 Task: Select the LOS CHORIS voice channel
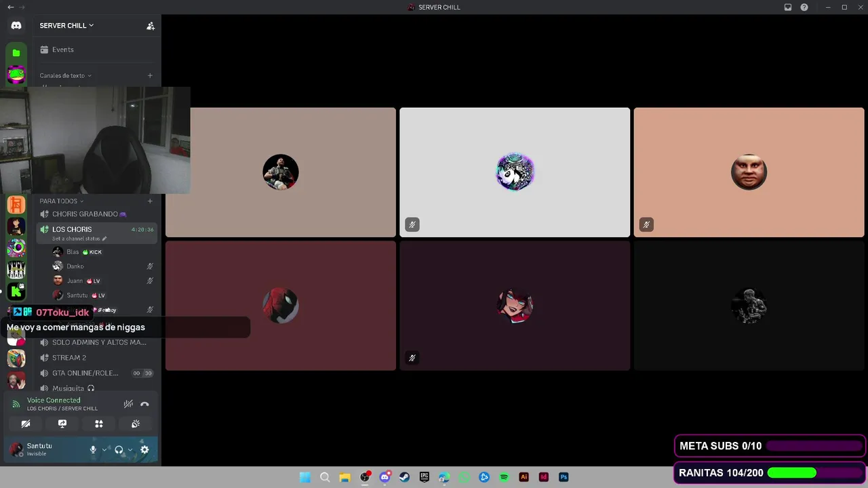(97, 232)
